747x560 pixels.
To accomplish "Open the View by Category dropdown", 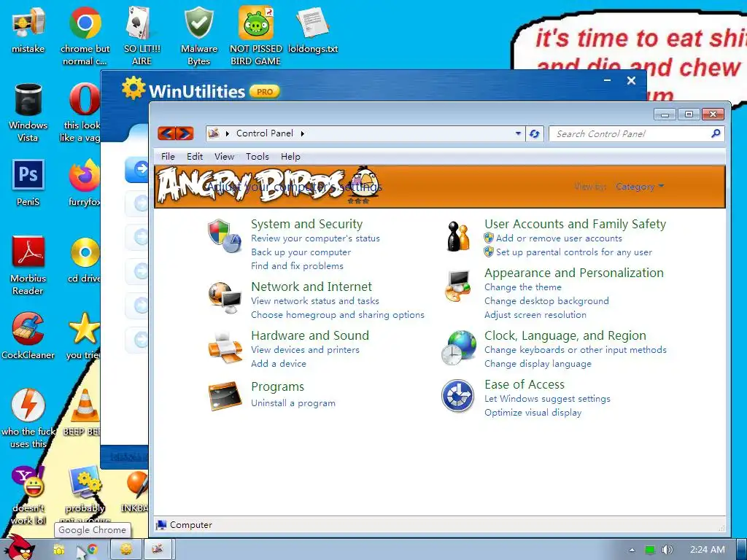I will tap(639, 187).
